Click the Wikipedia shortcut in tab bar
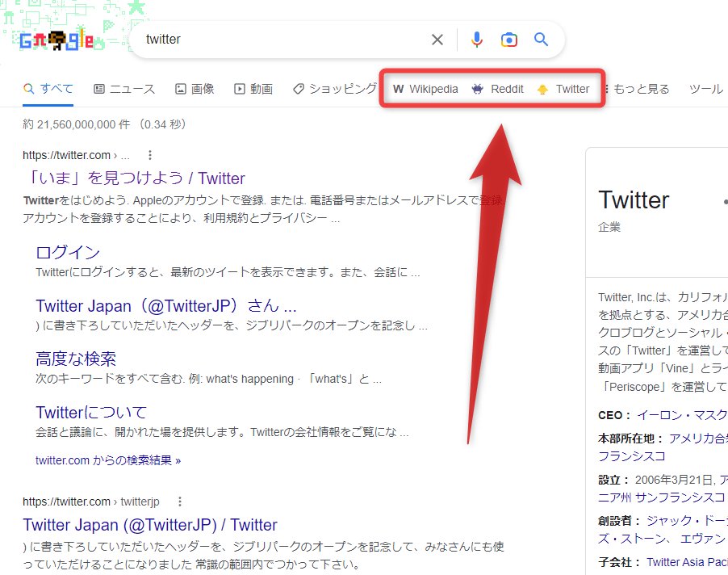728x575 pixels. [425, 89]
